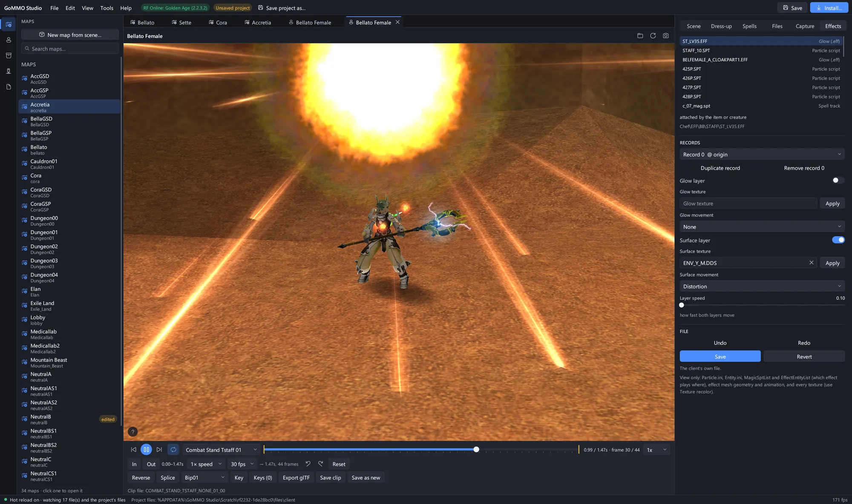
Task: Click the blue Save file button
Action: (x=720, y=356)
